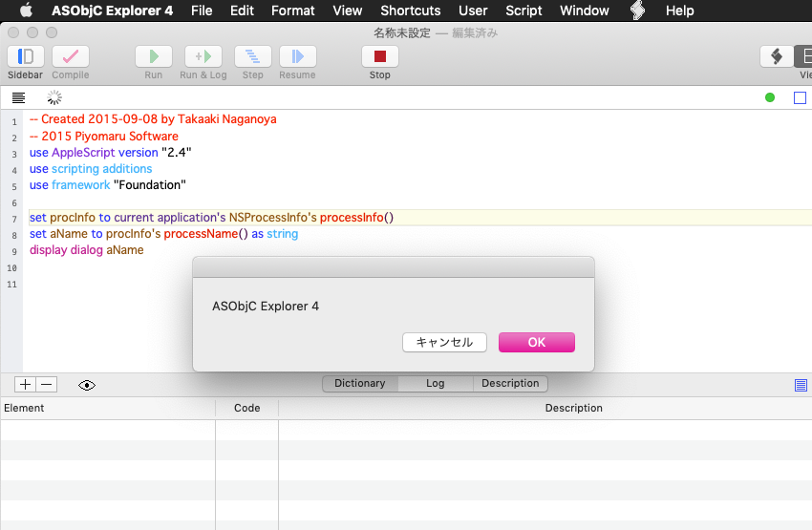Run the script with green play button

(x=153, y=56)
